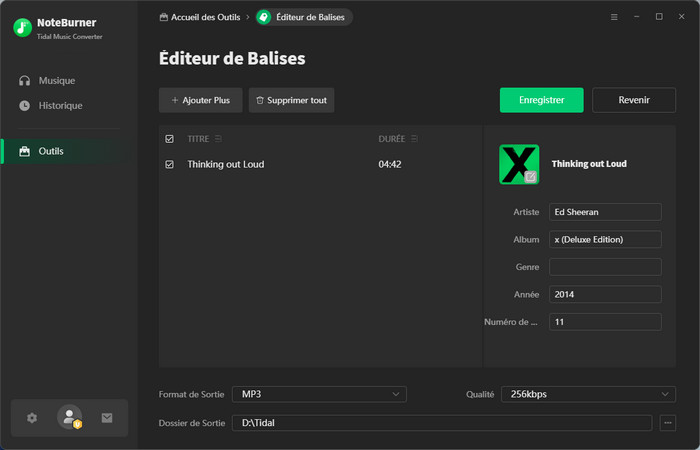Click the NoteBurner logo icon
Screen dimensions: 700x450
point(23,27)
